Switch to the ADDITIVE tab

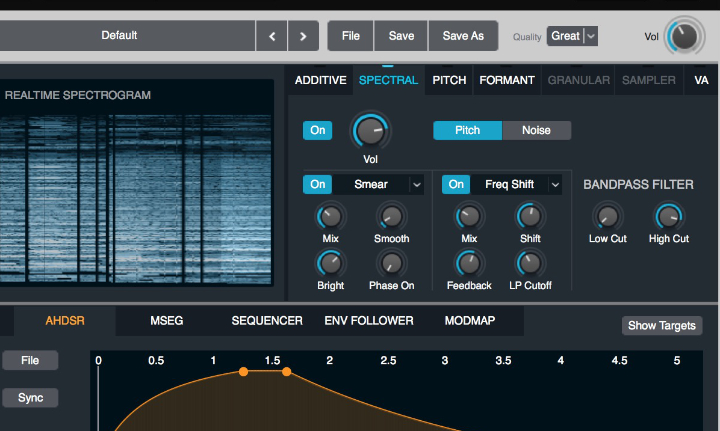coord(321,80)
